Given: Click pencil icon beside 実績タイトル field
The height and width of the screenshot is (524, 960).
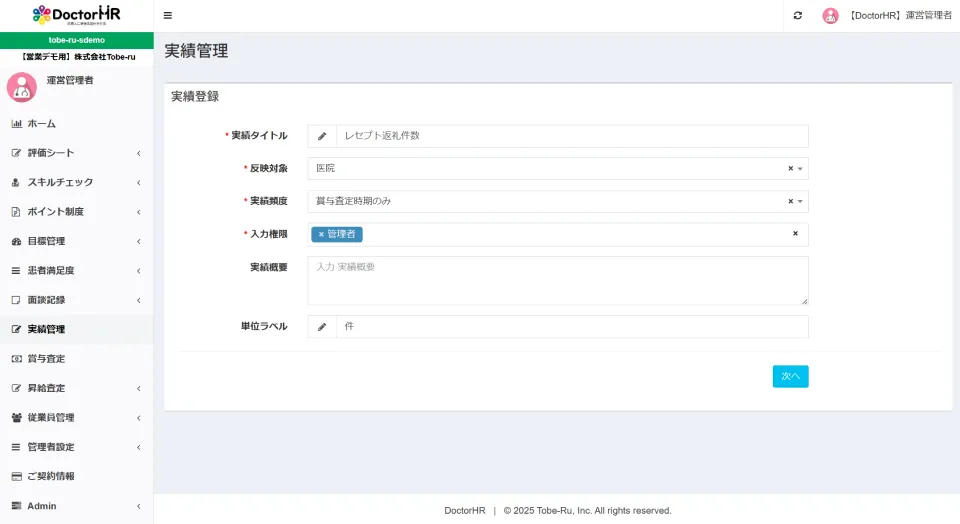Looking at the screenshot, I should pyautogui.click(x=322, y=136).
